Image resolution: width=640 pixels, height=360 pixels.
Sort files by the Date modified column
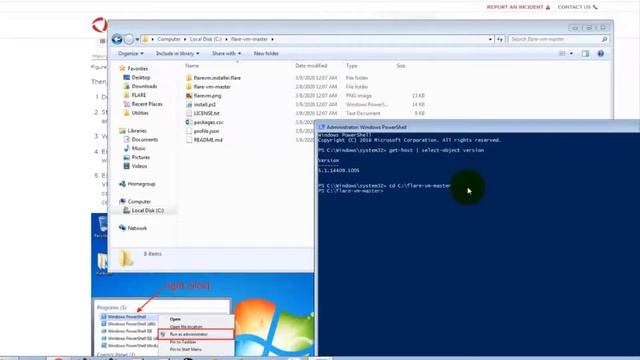(311, 66)
